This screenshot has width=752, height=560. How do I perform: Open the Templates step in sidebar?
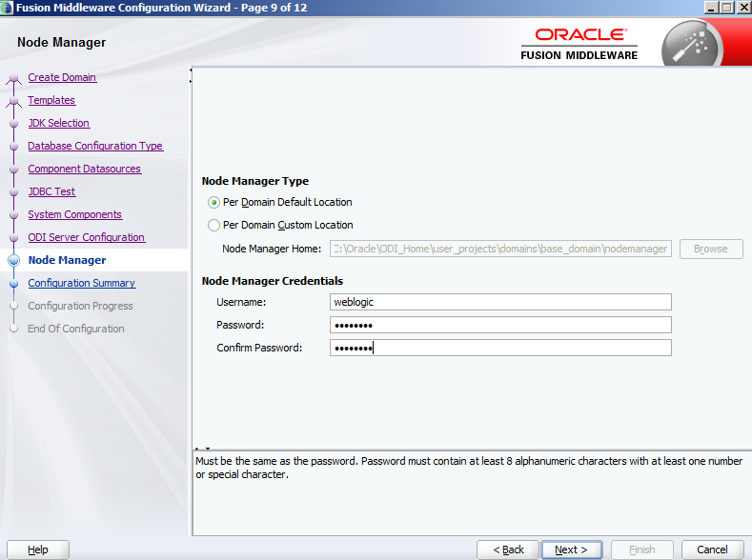[x=51, y=100]
